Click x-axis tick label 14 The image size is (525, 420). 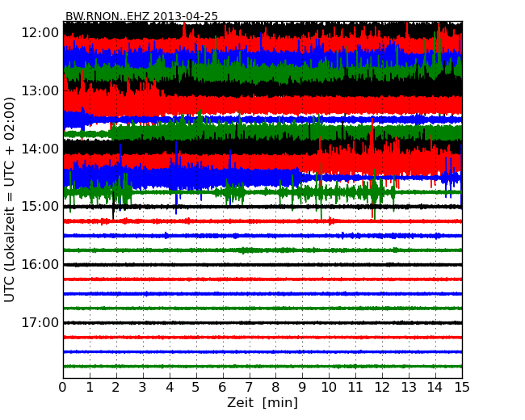pyautogui.click(x=435, y=388)
